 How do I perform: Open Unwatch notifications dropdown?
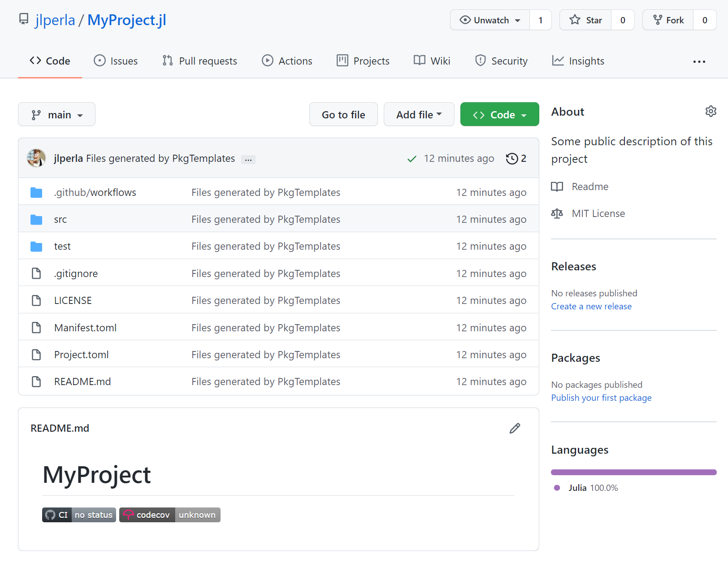click(x=490, y=20)
